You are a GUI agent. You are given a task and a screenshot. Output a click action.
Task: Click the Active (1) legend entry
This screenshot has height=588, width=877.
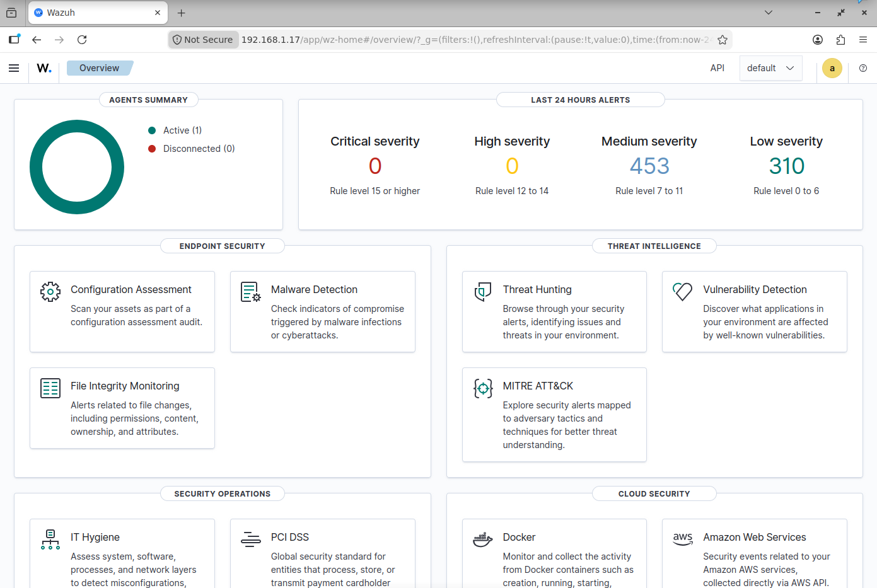(x=175, y=130)
